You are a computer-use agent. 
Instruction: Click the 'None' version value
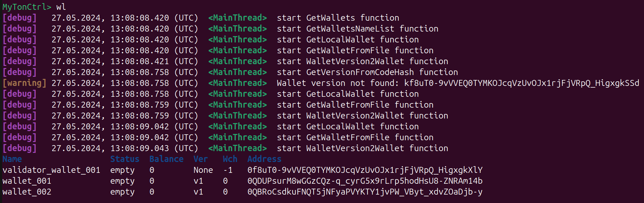click(x=203, y=170)
